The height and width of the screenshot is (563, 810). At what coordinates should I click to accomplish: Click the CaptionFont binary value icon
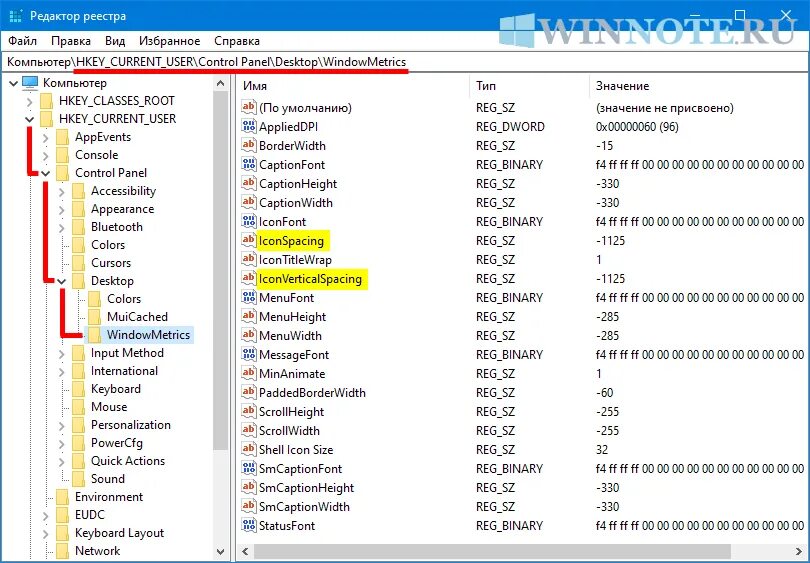pos(248,165)
